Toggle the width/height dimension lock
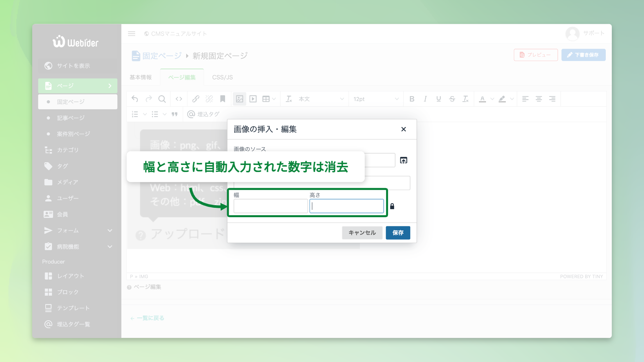 (392, 206)
